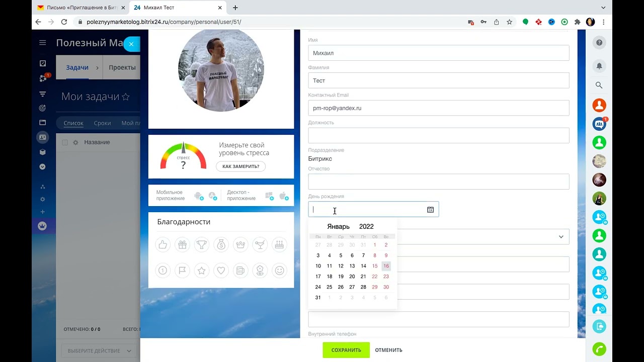This screenshot has width=644, height=362.
Task: Click the stress level gauge meter
Action: coord(183,156)
